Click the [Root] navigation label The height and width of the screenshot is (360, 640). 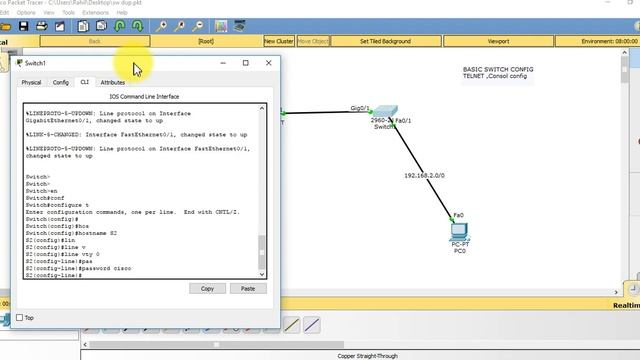[x=206, y=41]
